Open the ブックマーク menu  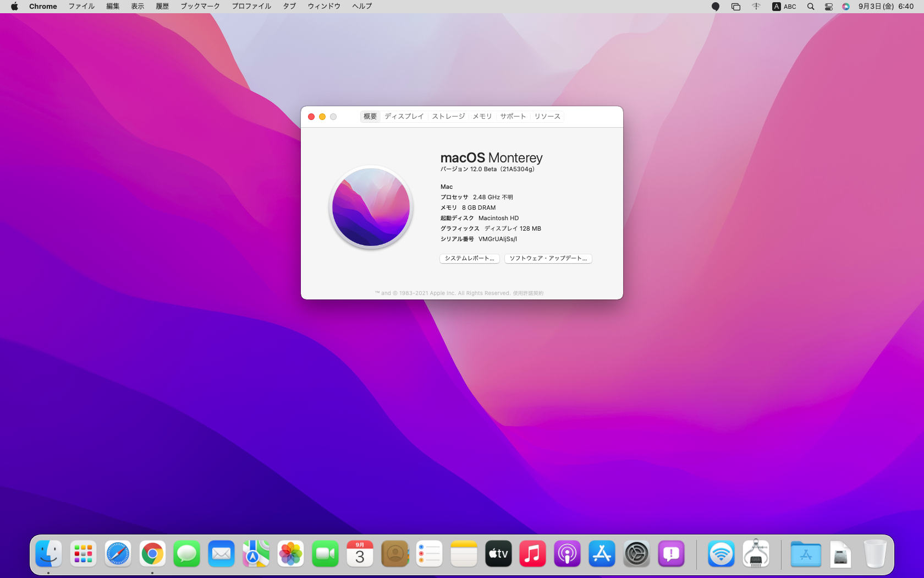tap(200, 7)
